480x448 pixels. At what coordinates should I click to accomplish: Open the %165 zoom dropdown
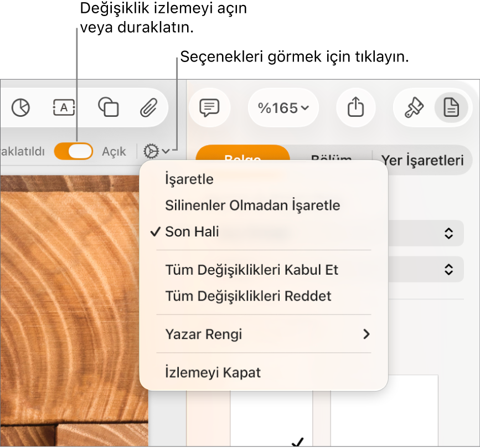[283, 108]
